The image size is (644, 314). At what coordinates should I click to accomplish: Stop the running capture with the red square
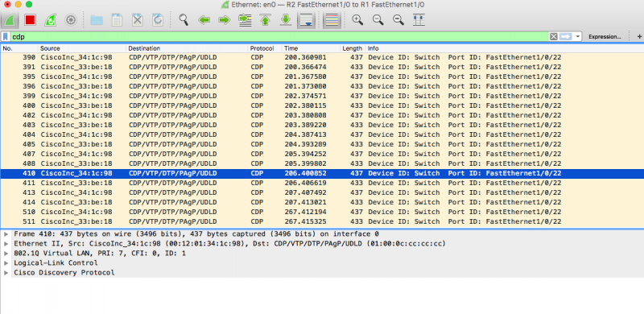click(30, 20)
